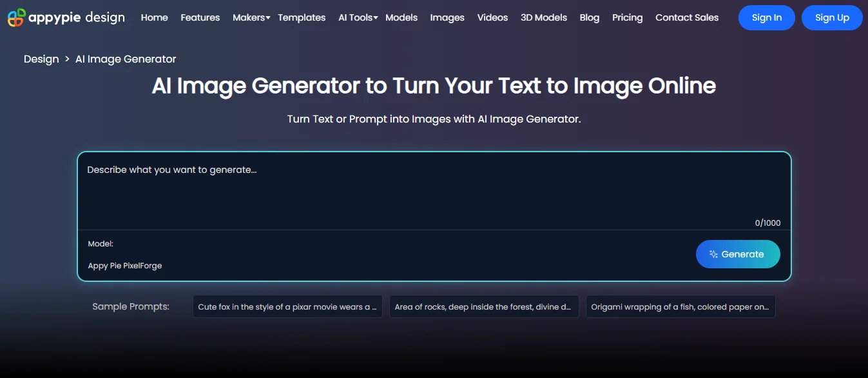
Task: Visit the Blog page
Action: [590, 17]
